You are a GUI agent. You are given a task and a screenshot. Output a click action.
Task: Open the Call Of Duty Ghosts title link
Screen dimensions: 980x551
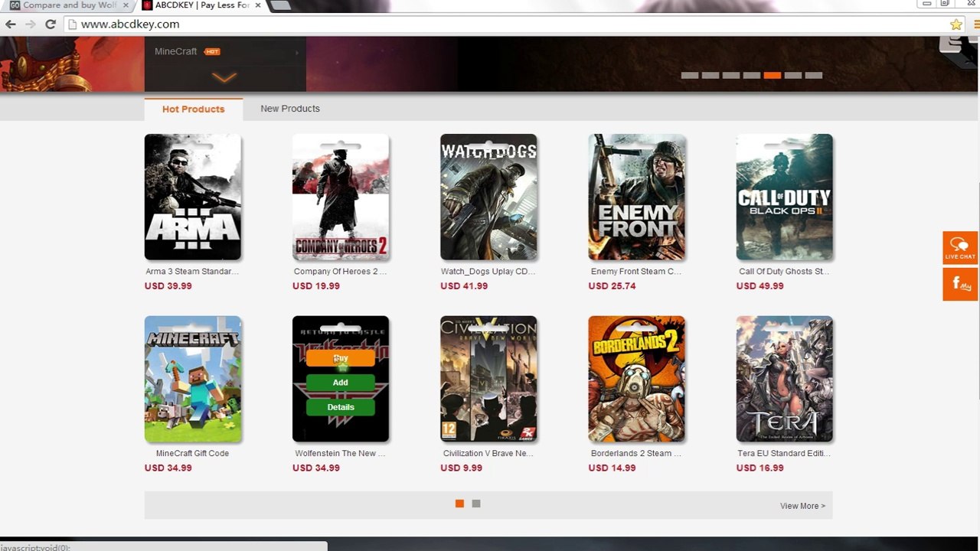(x=784, y=272)
